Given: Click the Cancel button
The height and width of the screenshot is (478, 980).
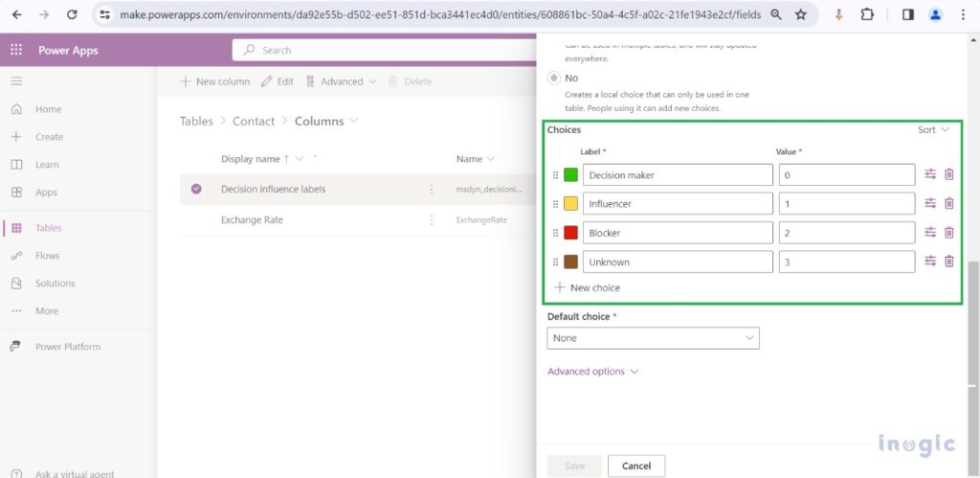Looking at the screenshot, I should 635,466.
